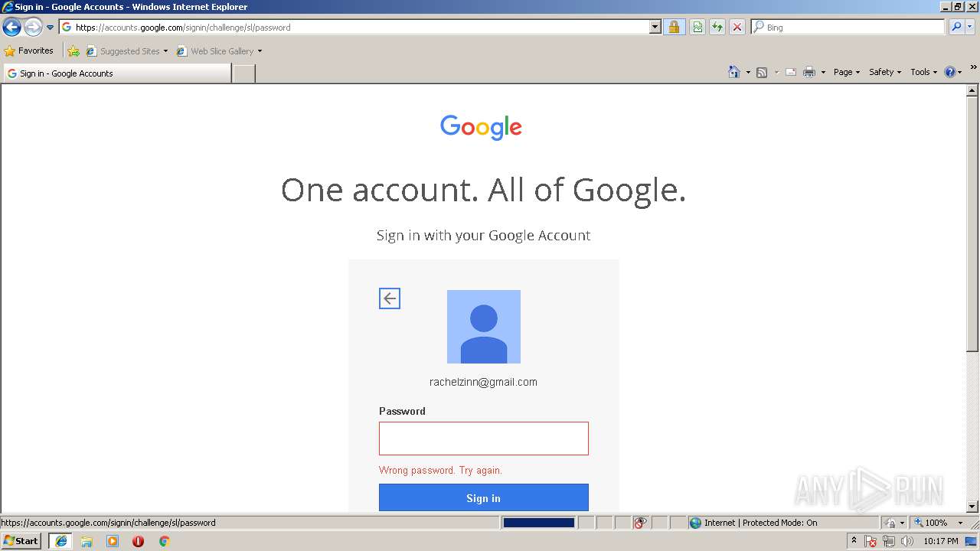
Task: Click the Read Mail icon
Action: point(791,72)
